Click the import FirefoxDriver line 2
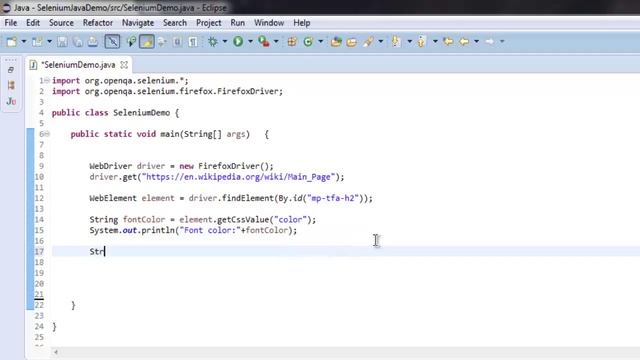 [167, 91]
